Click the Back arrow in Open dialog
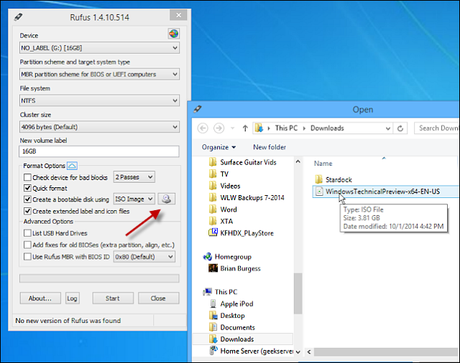This screenshot has height=363, width=460. click(x=203, y=128)
